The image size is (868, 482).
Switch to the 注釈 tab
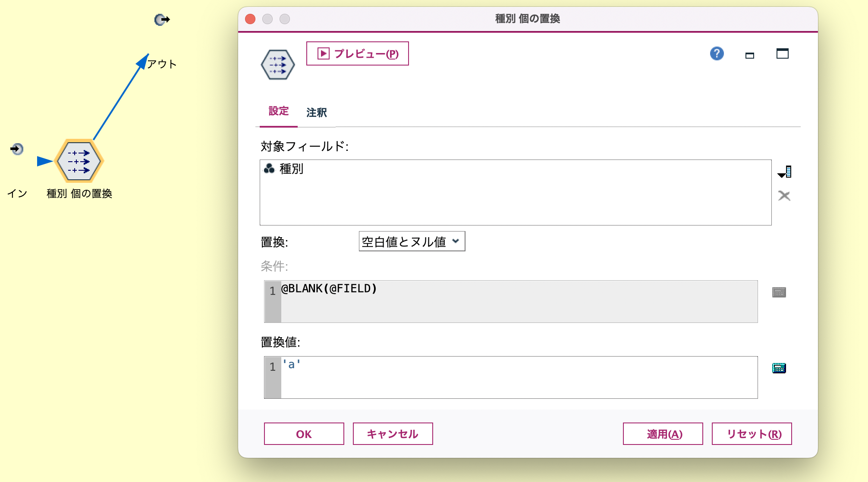point(316,113)
